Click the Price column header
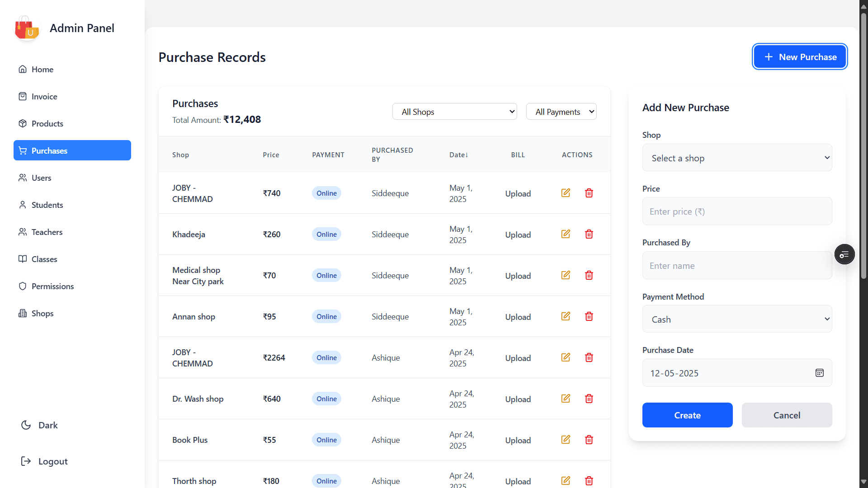 (271, 155)
